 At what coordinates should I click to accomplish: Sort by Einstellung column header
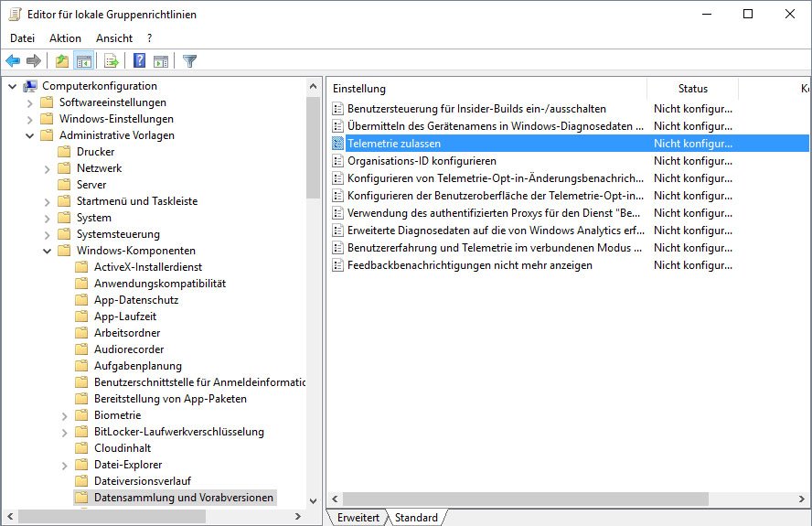point(486,89)
